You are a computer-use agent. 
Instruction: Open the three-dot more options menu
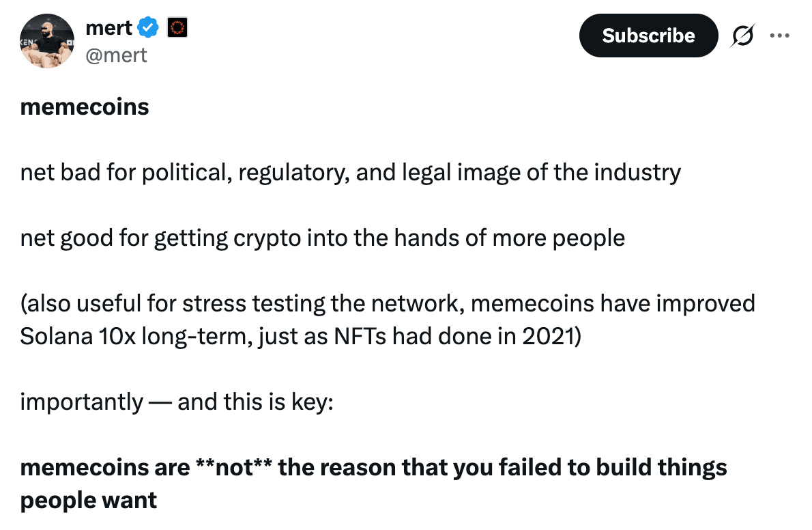pyautogui.click(x=779, y=36)
